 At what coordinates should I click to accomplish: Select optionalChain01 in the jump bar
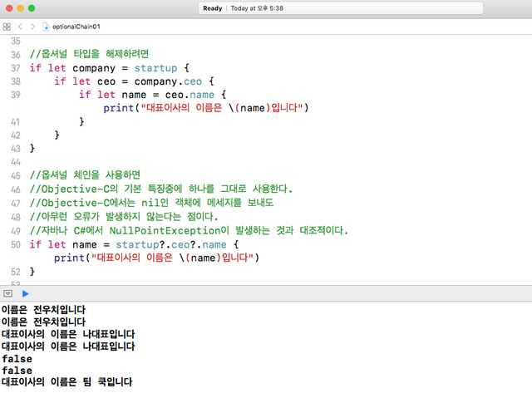(76, 27)
